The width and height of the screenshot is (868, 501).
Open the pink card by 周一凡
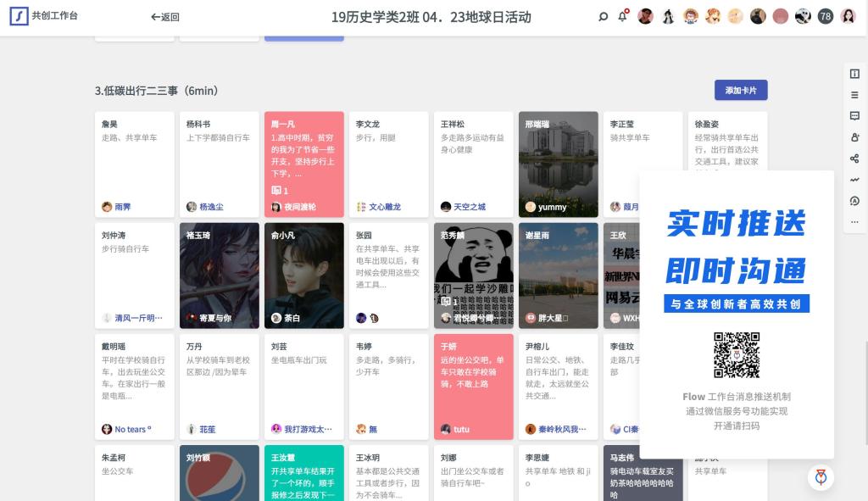tap(303, 153)
